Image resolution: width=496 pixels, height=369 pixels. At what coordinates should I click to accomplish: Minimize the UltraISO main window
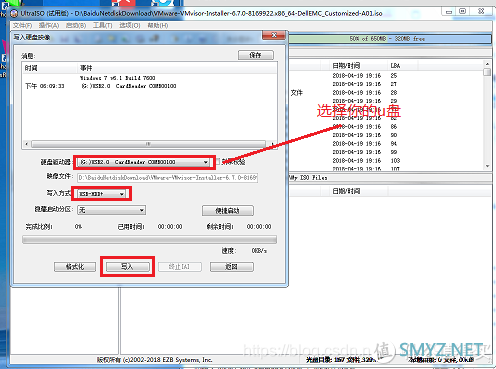coord(449,12)
